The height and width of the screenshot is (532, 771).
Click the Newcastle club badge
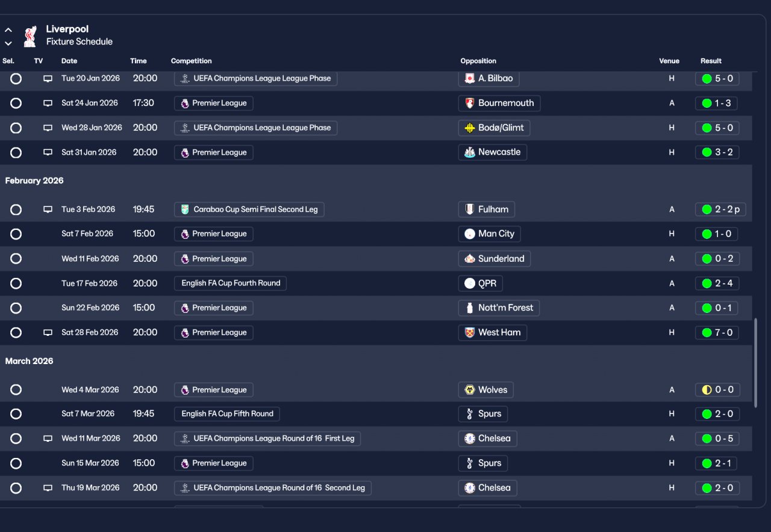(x=470, y=152)
